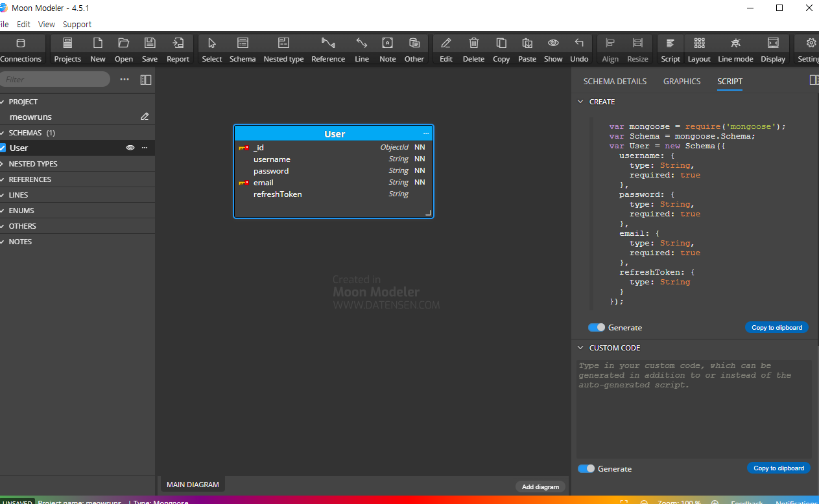
Task: Copy CREATE script to clipboard
Action: 777,327
